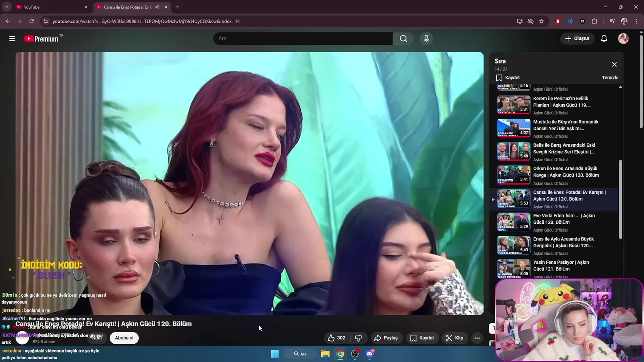Open Chrome three-dot menu
The width and height of the screenshot is (644, 362).
pos(636,21)
